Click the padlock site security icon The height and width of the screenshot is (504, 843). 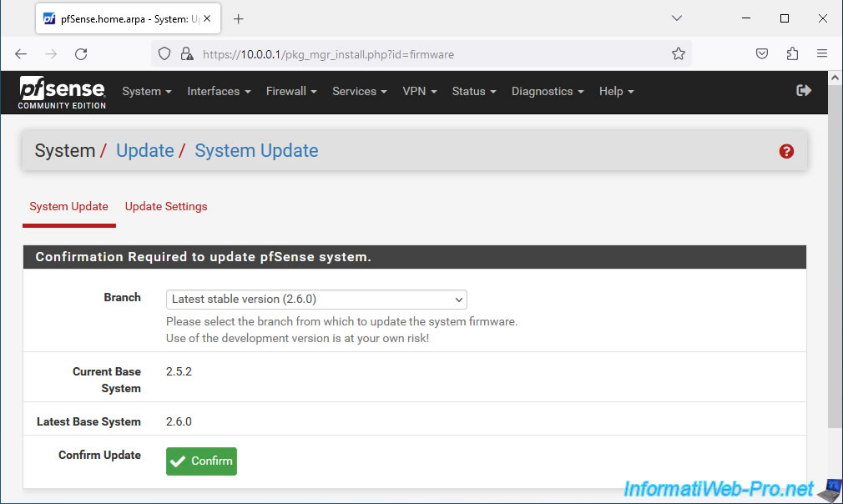coord(187,53)
